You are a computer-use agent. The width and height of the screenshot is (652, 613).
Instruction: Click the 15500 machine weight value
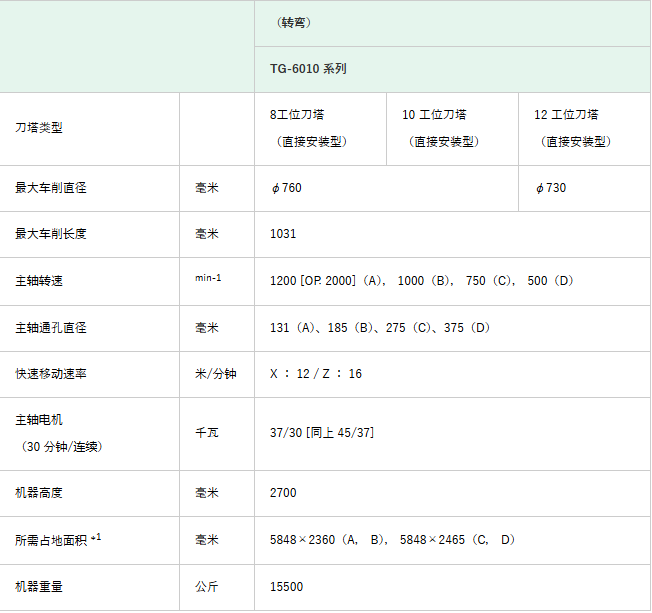286,587
